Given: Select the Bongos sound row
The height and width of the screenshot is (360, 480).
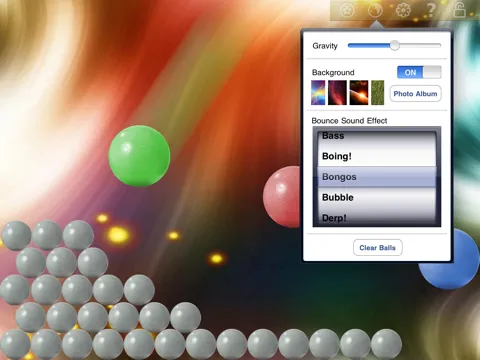Looking at the screenshot, I should (x=377, y=177).
